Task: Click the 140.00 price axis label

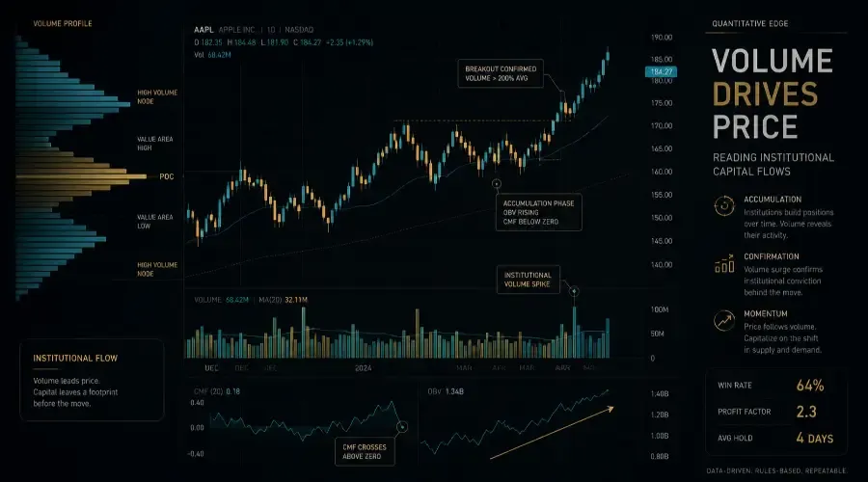Action: [662, 264]
